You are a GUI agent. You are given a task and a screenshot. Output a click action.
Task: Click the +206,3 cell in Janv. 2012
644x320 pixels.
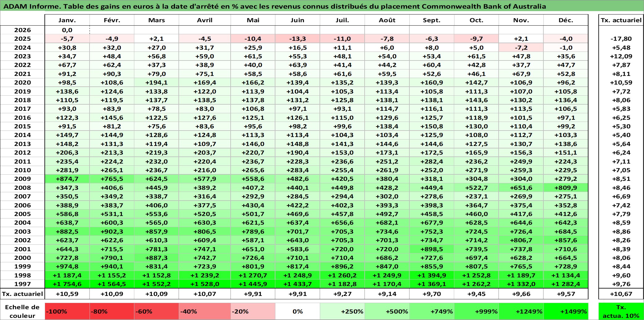click(67, 152)
